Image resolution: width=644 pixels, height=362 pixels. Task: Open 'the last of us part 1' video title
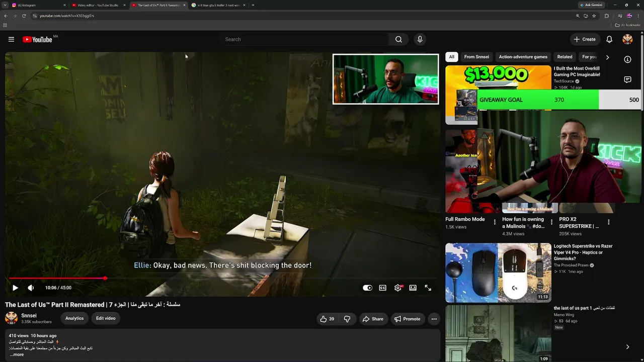tap(584, 308)
